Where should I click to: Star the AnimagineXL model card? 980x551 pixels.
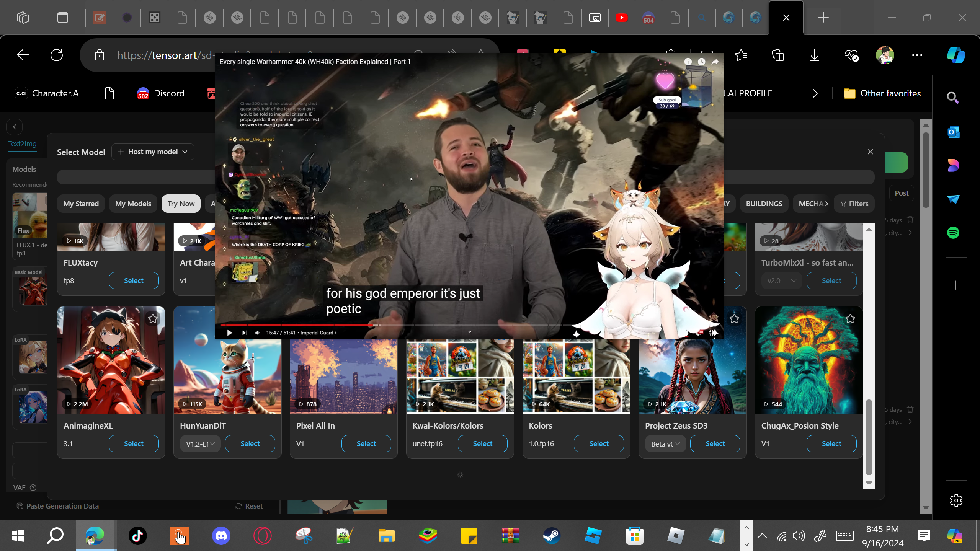click(153, 318)
